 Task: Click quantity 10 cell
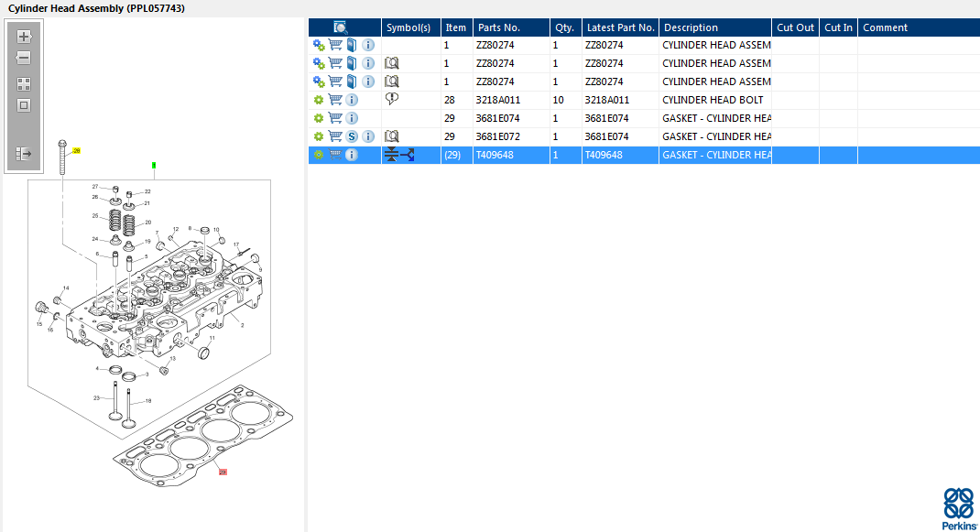[x=566, y=100]
